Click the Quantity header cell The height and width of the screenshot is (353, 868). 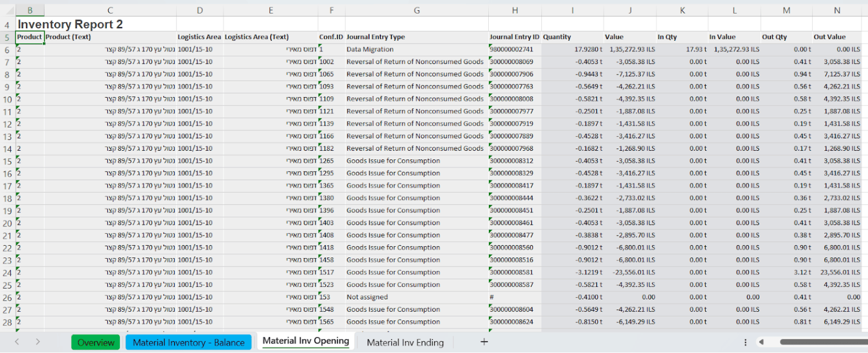pyautogui.click(x=572, y=37)
